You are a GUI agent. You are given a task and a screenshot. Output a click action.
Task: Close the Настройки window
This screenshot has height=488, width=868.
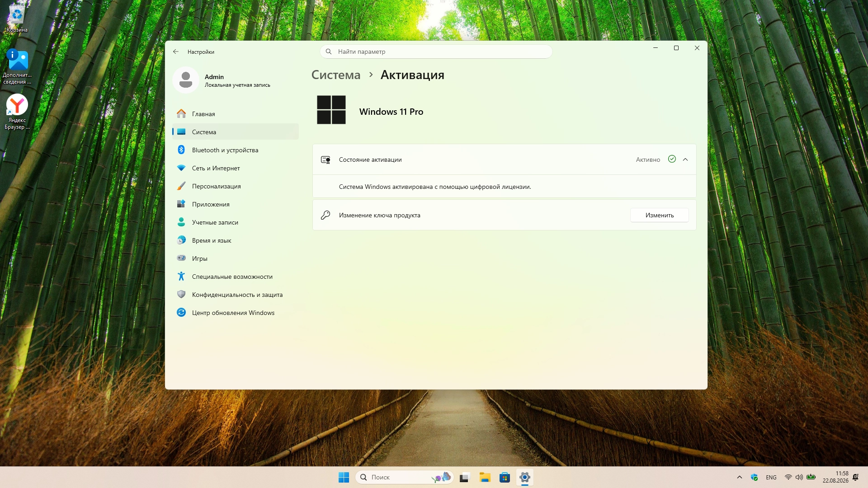click(697, 48)
